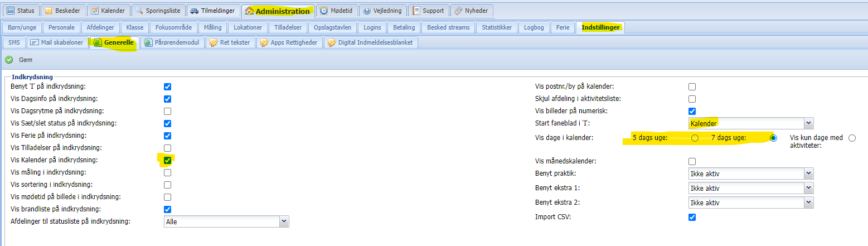Click the Tilmeldinger car icon
This screenshot has width=868, height=246.
pyautogui.click(x=193, y=11)
